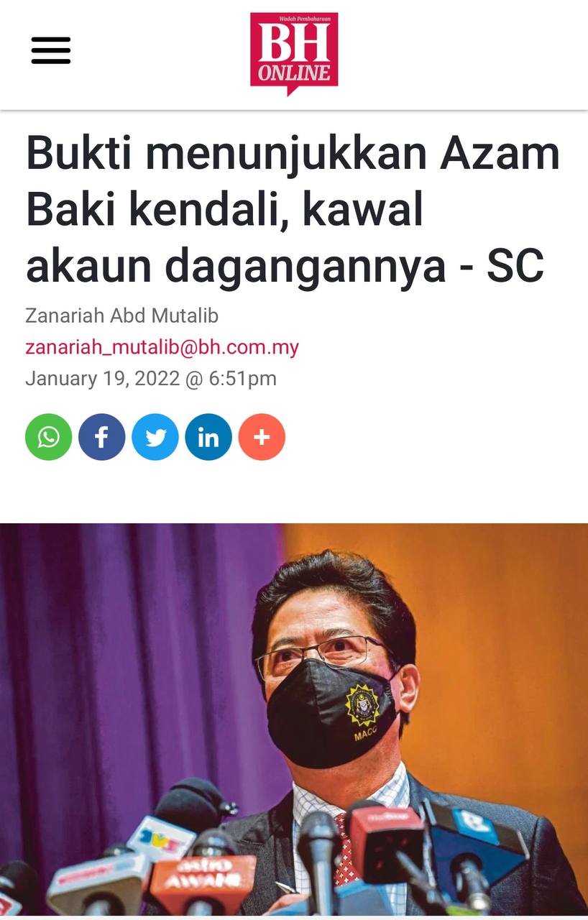Image resolution: width=588 pixels, height=920 pixels.
Task: Open the hamburger navigation menu
Action: (x=51, y=51)
